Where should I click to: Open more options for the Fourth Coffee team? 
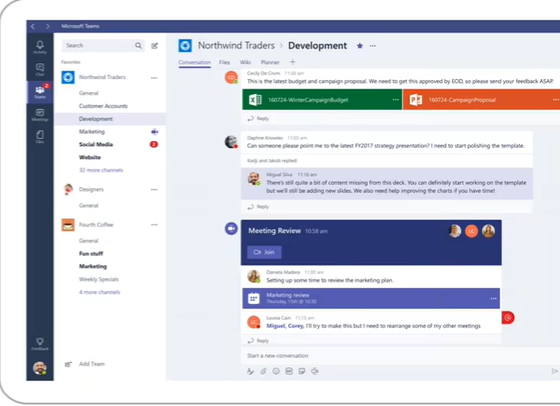tap(154, 225)
